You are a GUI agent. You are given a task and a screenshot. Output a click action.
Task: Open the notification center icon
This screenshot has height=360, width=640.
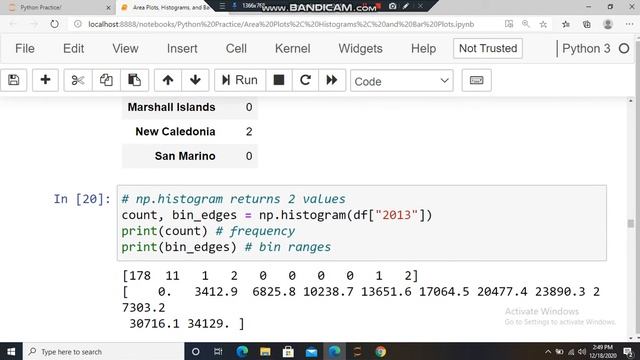pyautogui.click(x=629, y=352)
